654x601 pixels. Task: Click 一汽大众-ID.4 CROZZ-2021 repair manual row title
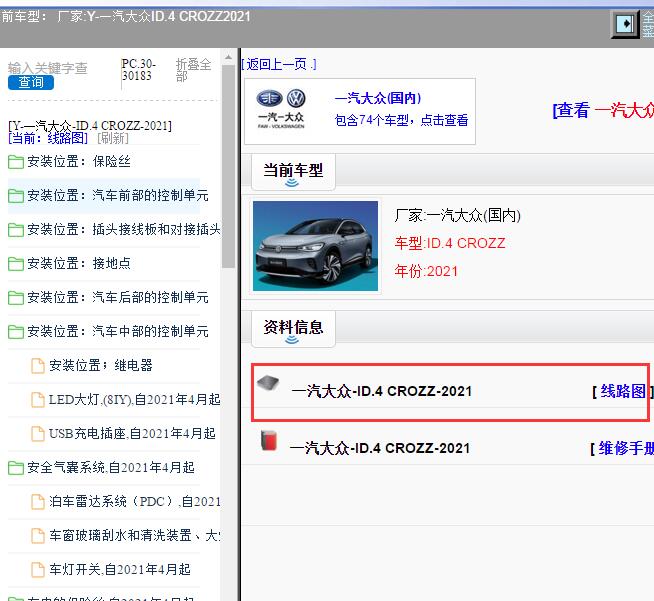pyautogui.click(x=380, y=448)
